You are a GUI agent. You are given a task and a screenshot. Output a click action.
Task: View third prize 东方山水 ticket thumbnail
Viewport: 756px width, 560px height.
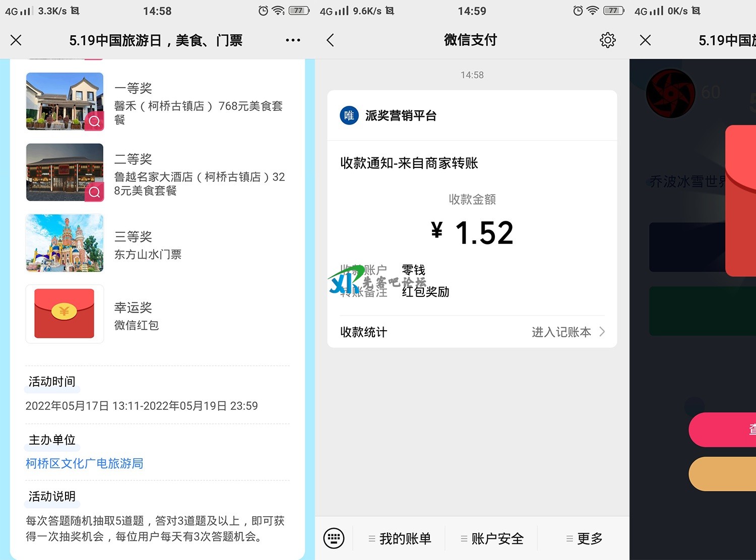click(x=65, y=243)
